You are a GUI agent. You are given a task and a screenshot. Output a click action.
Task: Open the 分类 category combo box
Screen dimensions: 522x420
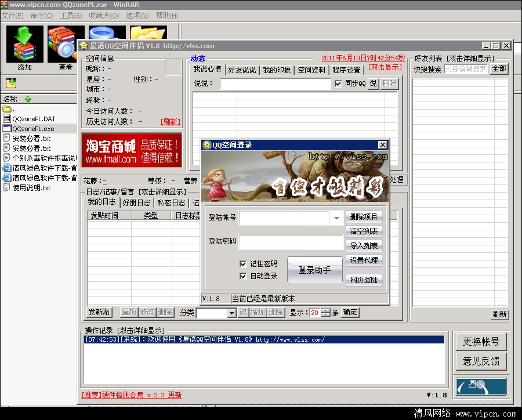231,313
